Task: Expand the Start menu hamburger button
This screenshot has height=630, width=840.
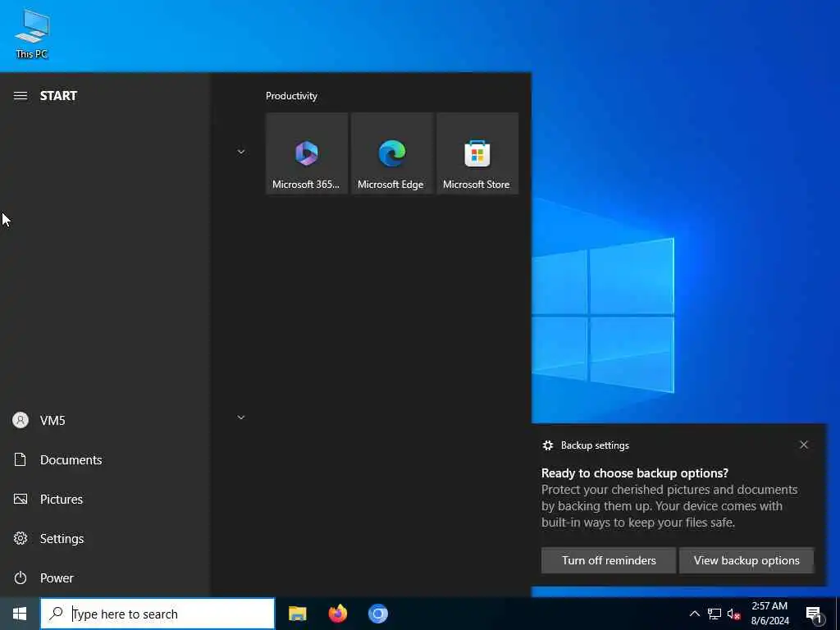Action: click(21, 96)
